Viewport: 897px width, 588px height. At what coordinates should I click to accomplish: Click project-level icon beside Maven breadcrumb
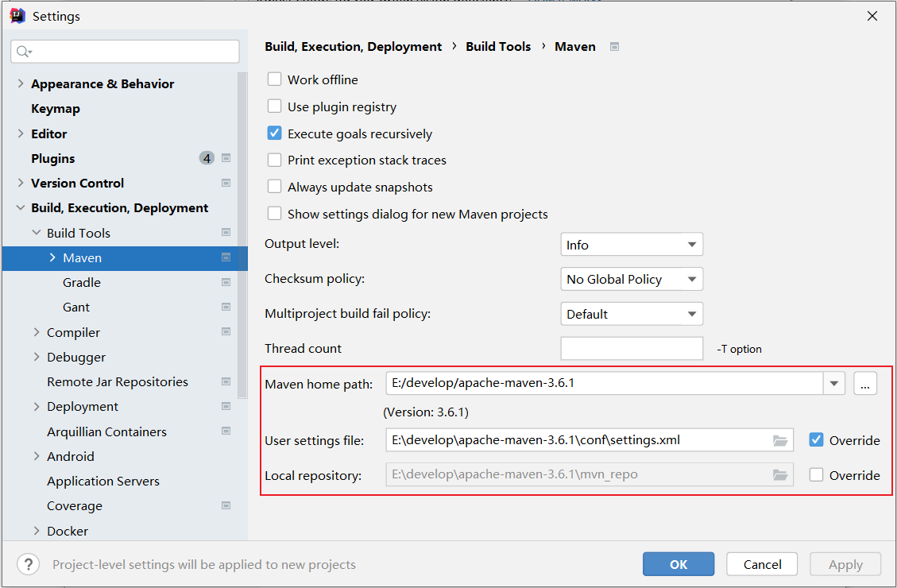pos(614,47)
